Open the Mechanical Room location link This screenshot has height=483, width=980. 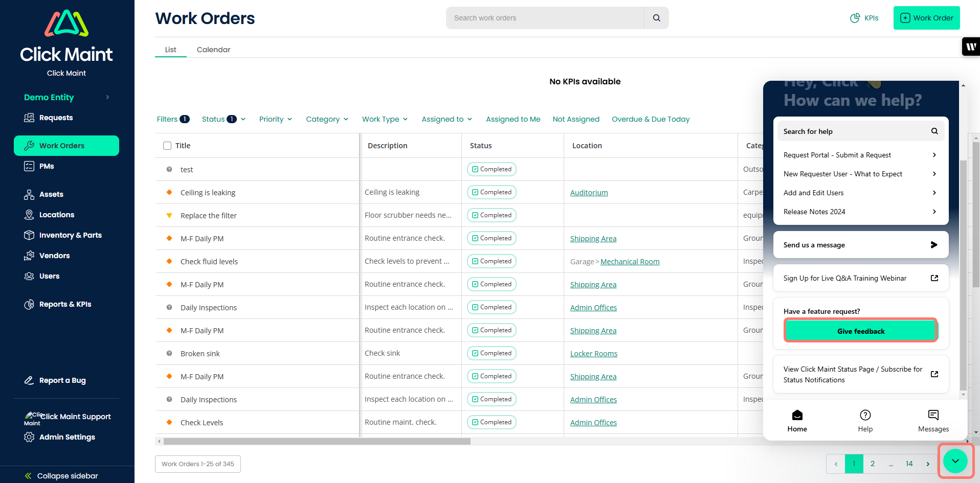630,262
